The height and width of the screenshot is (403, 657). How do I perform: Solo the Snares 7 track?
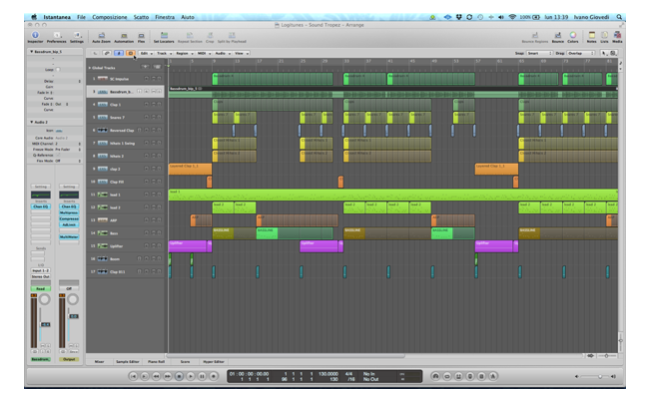(160, 117)
